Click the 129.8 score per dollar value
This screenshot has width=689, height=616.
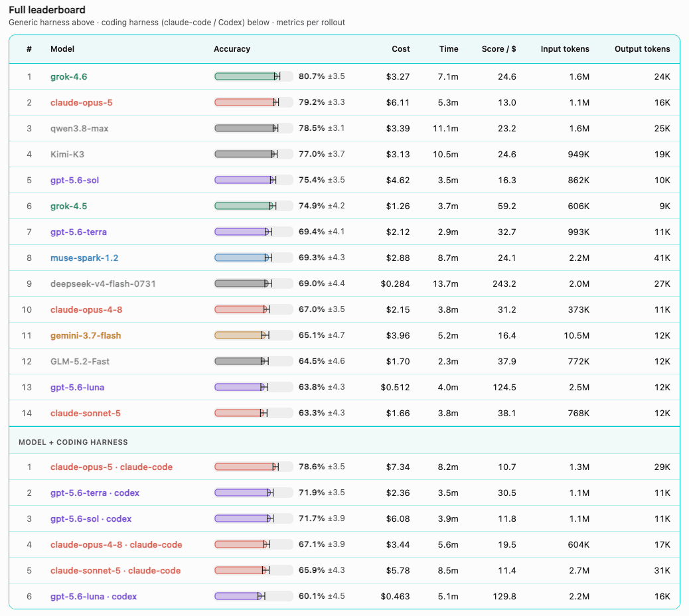coord(504,597)
